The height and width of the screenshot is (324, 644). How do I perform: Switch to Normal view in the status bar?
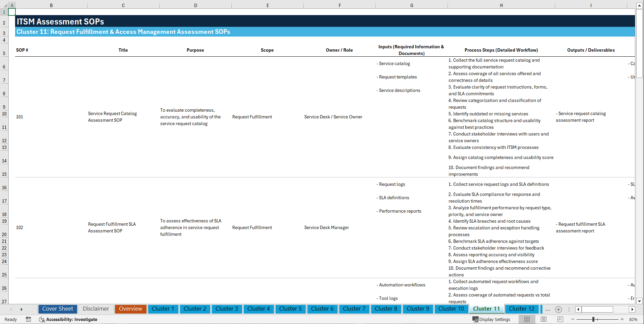click(527, 319)
